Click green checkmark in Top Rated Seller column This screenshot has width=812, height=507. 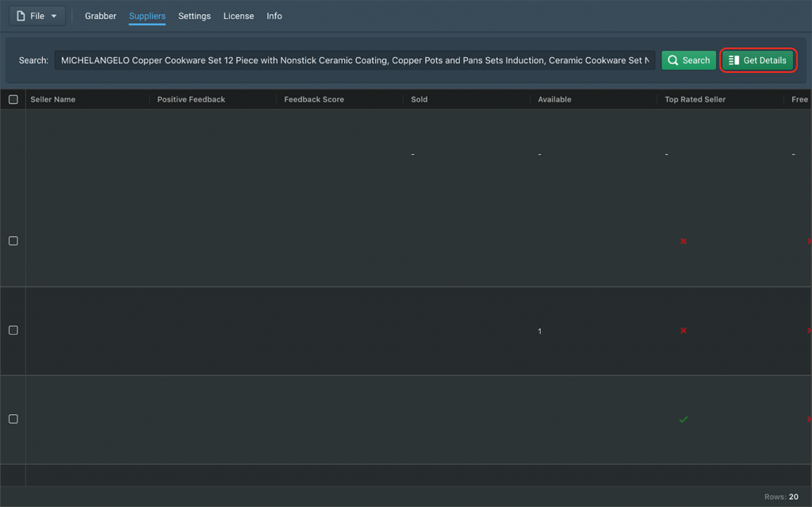pyautogui.click(x=684, y=419)
